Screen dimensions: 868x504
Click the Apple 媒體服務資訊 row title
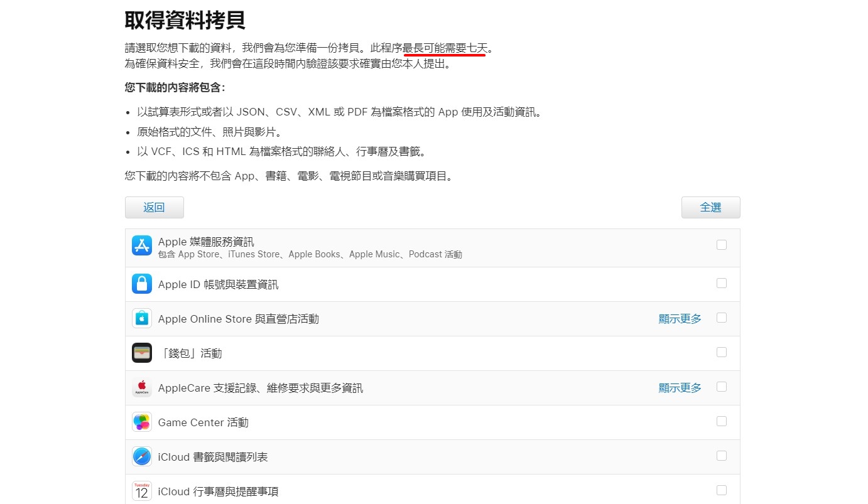pyautogui.click(x=206, y=242)
